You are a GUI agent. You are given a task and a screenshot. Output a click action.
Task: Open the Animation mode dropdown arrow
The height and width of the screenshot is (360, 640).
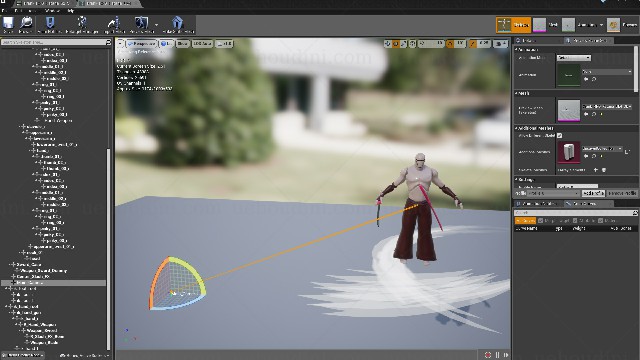tap(601, 25)
